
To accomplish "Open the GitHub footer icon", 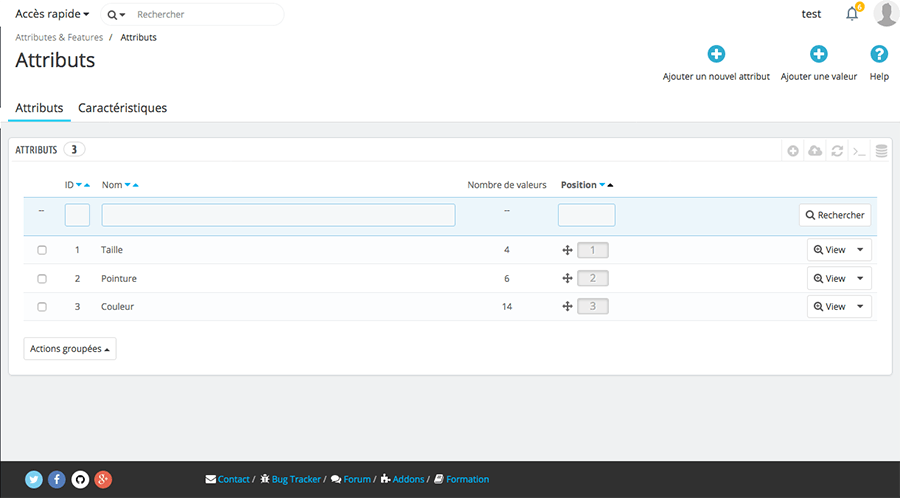I will [x=80, y=479].
